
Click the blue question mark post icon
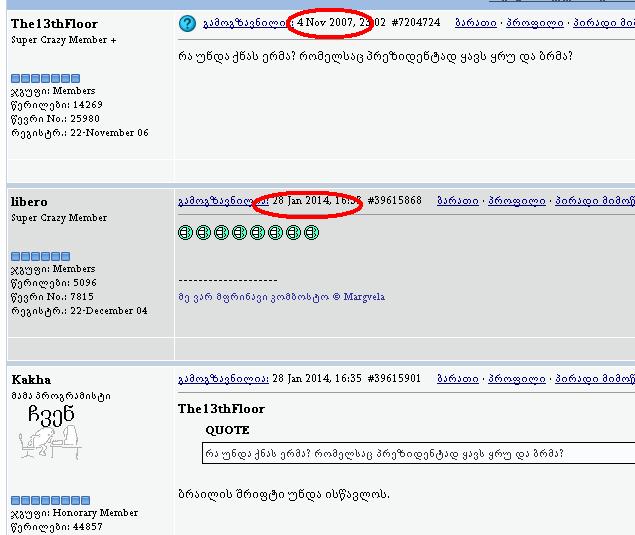coord(187,23)
